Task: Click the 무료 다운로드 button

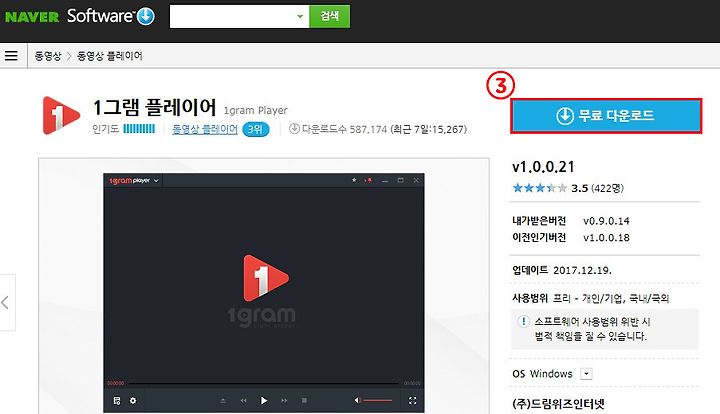Action: click(606, 116)
